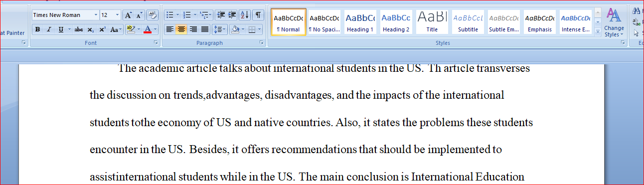Apply the Intense Emphasis style
This screenshot has height=185, width=644.
(576, 22)
